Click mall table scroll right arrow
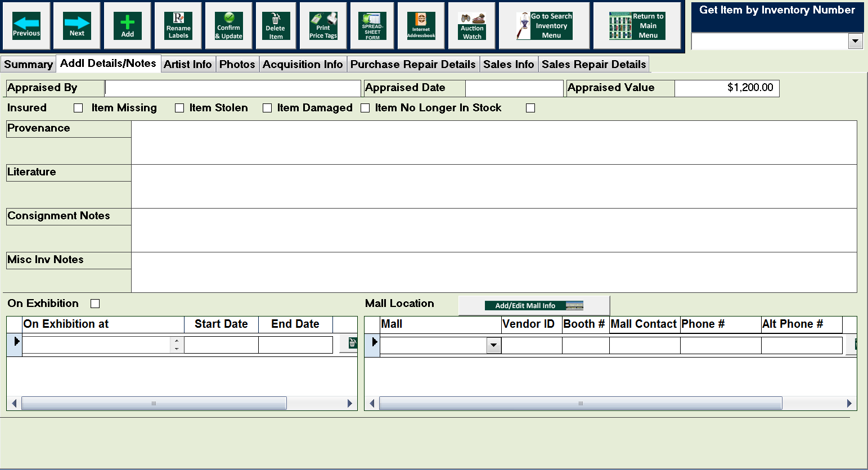Image resolution: width=868 pixels, height=470 pixels. [x=849, y=403]
